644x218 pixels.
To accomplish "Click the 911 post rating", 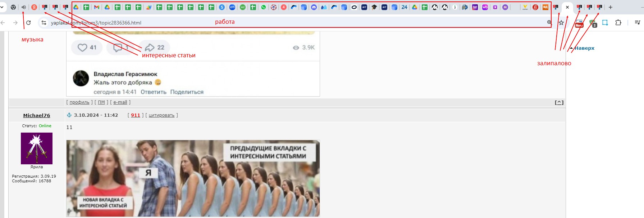I will coord(136,115).
